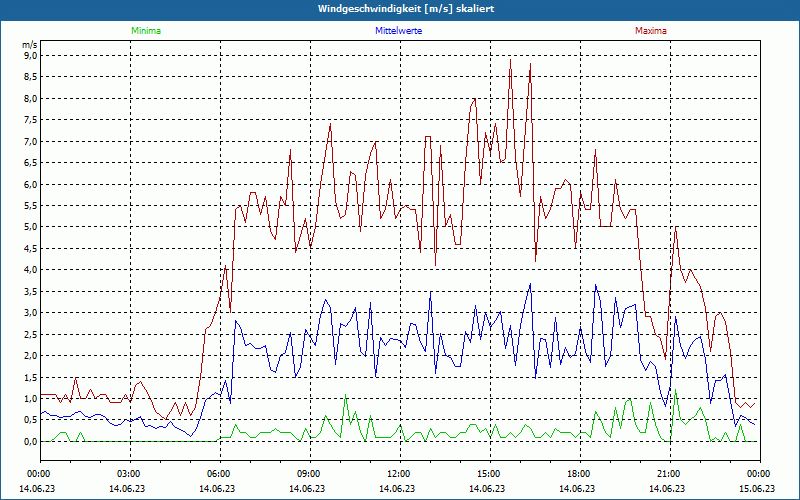Viewport: 800px width, 500px height.
Task: Click the 6,5 y-axis value
Action: click(31, 162)
